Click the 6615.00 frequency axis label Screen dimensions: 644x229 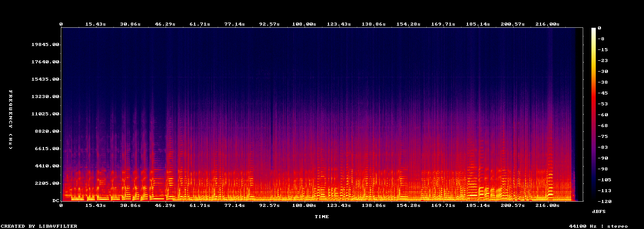click(47, 149)
